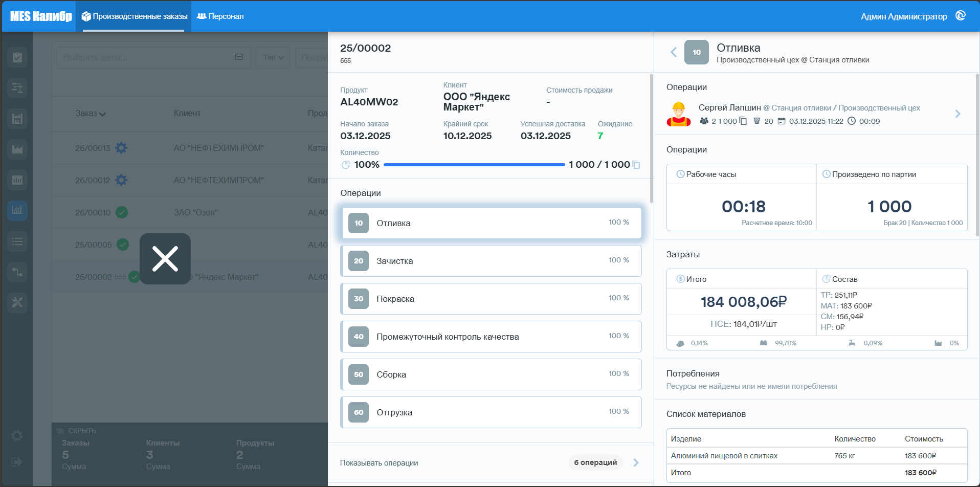The width and height of the screenshot is (980, 487).
Task: Open the bar chart sidebar icon
Action: (x=17, y=180)
